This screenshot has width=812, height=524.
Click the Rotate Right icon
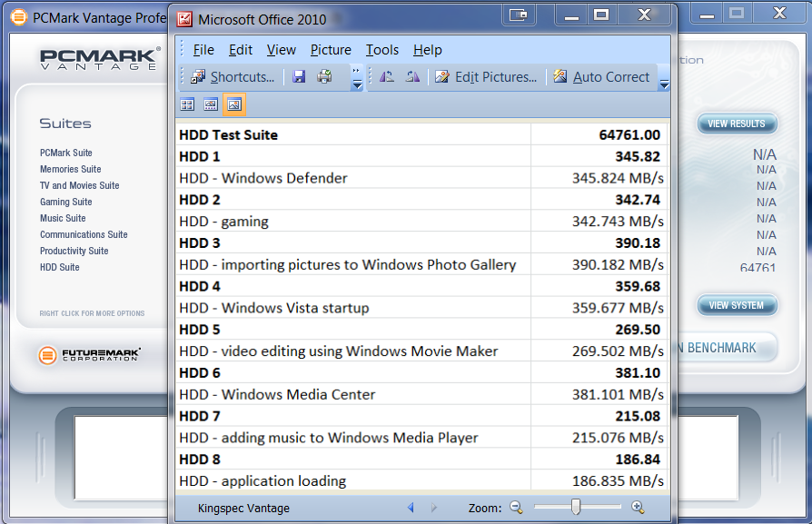point(412,77)
